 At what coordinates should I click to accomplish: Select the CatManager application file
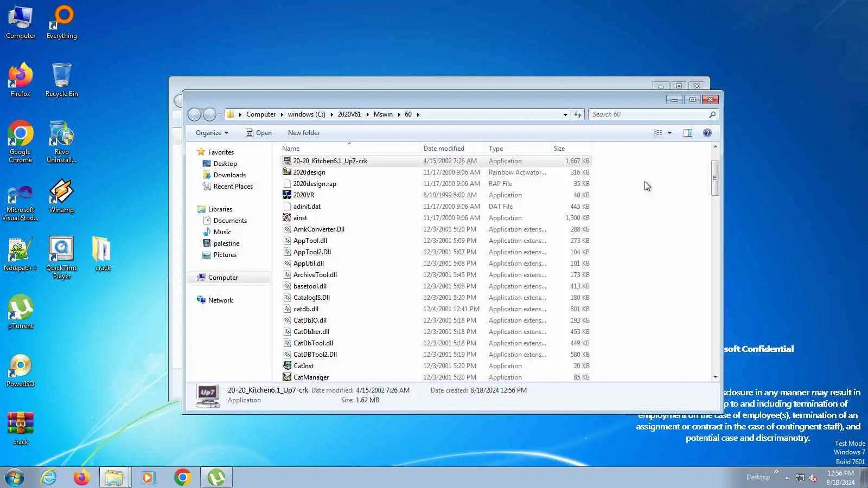[x=436, y=377]
